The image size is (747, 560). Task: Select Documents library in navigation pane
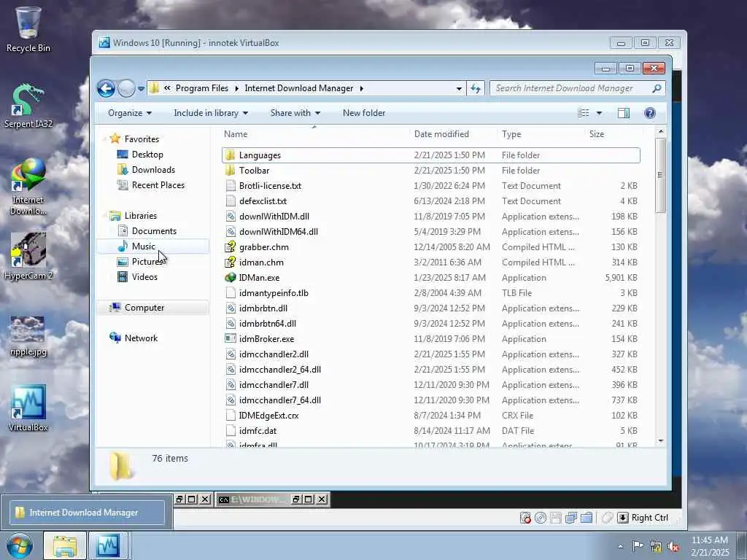[154, 231]
